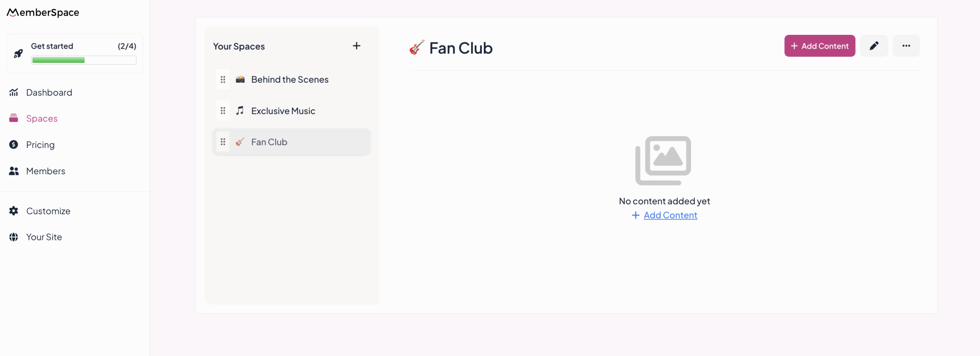The width and height of the screenshot is (980, 356).
Task: Open the Members page
Action: point(46,171)
